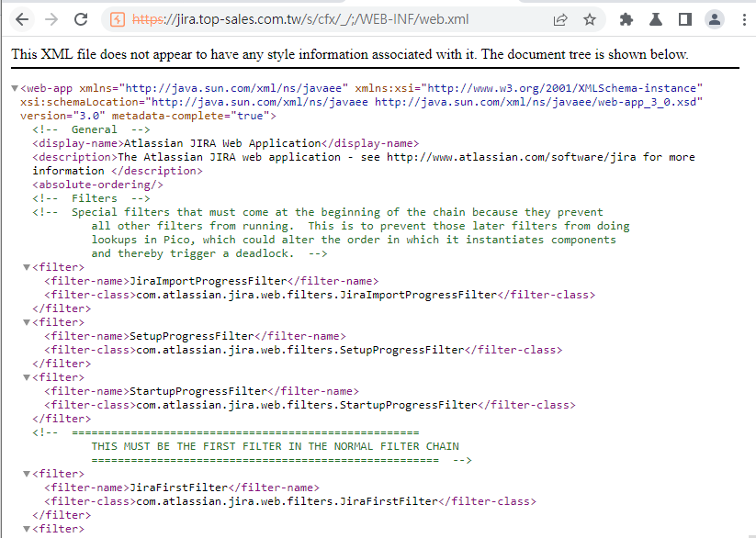756x538 pixels.
Task: Click the JiraImportProgressFilter filter-name text
Action: pyautogui.click(x=209, y=281)
